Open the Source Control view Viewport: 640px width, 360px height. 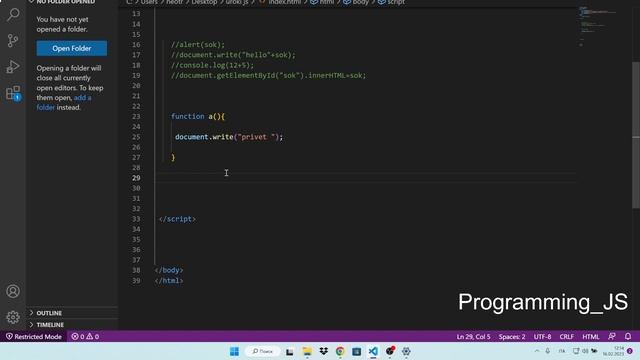pos(13,40)
